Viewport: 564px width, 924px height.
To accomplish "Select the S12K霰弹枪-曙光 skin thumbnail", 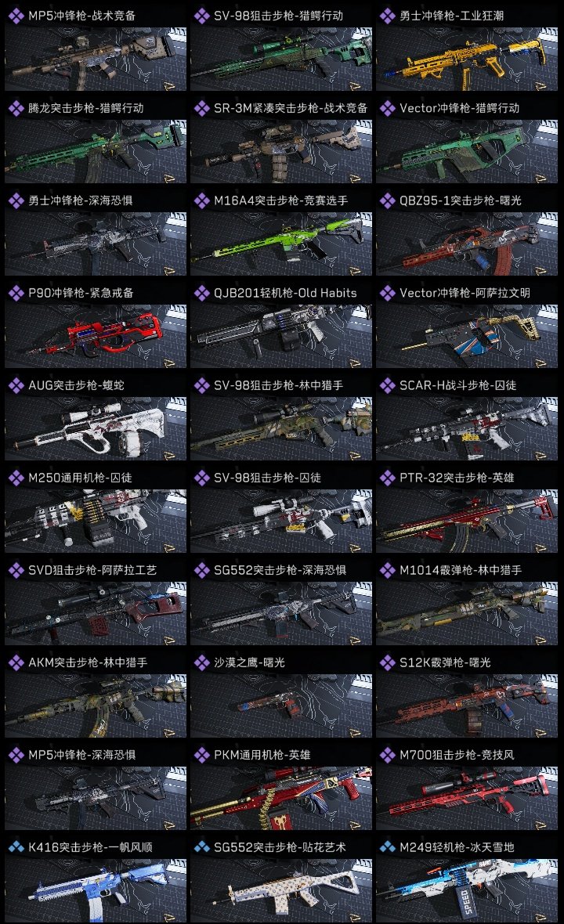I will pyautogui.click(x=467, y=706).
